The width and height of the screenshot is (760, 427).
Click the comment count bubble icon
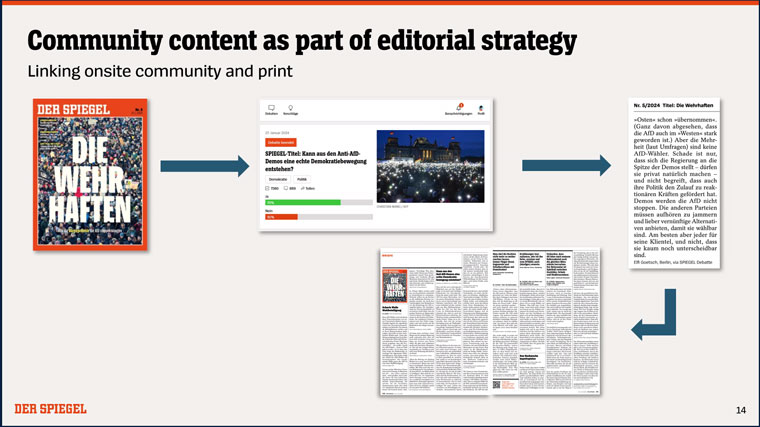[x=286, y=188]
